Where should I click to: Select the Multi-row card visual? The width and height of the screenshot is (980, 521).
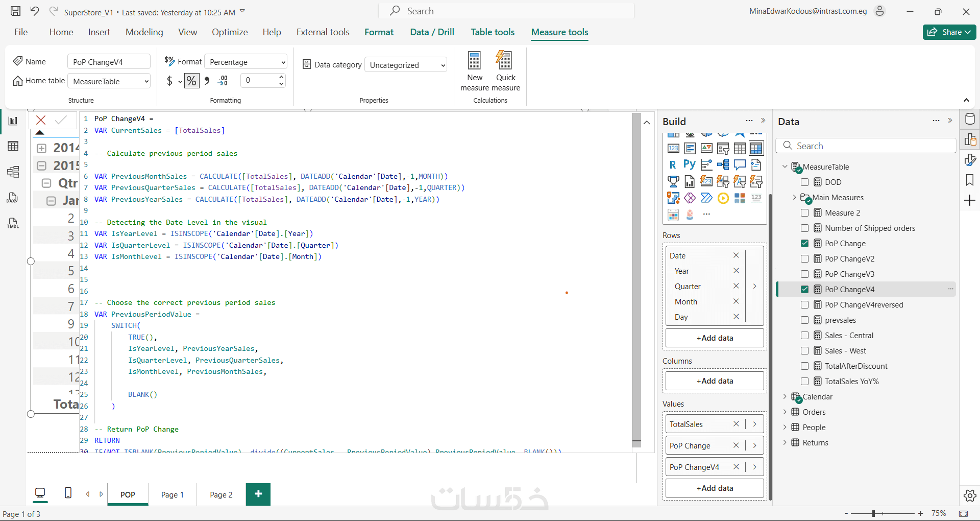pyautogui.click(x=690, y=148)
